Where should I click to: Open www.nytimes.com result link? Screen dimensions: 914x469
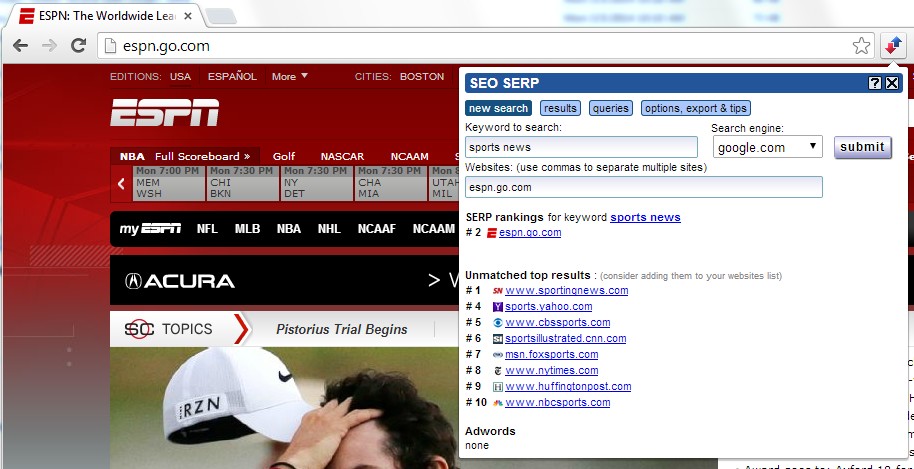551,370
